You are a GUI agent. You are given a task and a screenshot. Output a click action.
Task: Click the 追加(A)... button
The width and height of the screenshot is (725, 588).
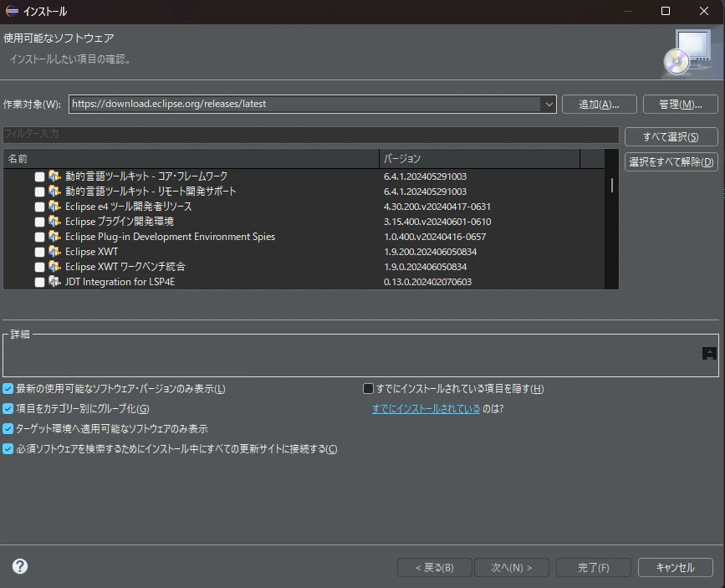(600, 104)
